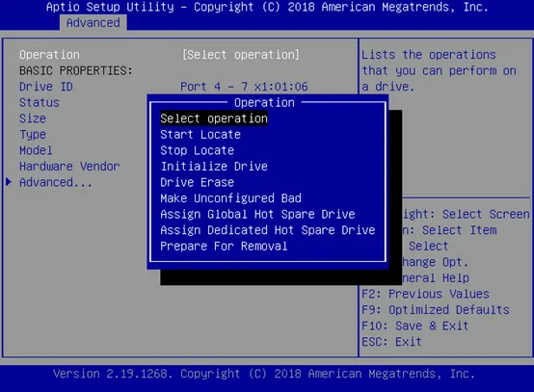Expand the Advanced... submenu arrow
The image size is (534, 392).
click(x=9, y=182)
